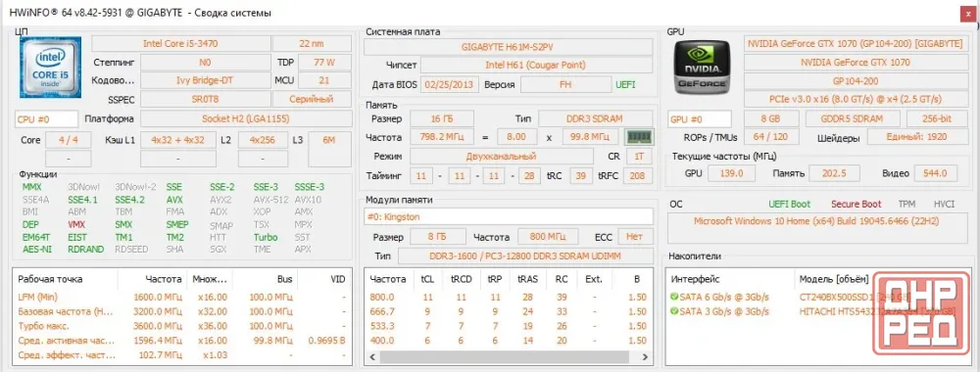Click the SSE4.1 feature flag
The width and height of the screenshot is (980, 372).
tap(83, 200)
